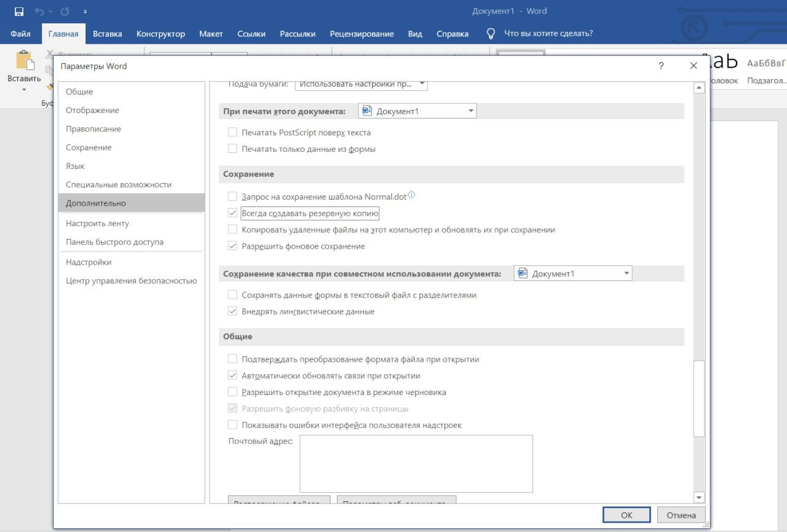The image size is (787, 532).
Task: Open "При печати этого документа" dropdown
Action: pyautogui.click(x=470, y=111)
